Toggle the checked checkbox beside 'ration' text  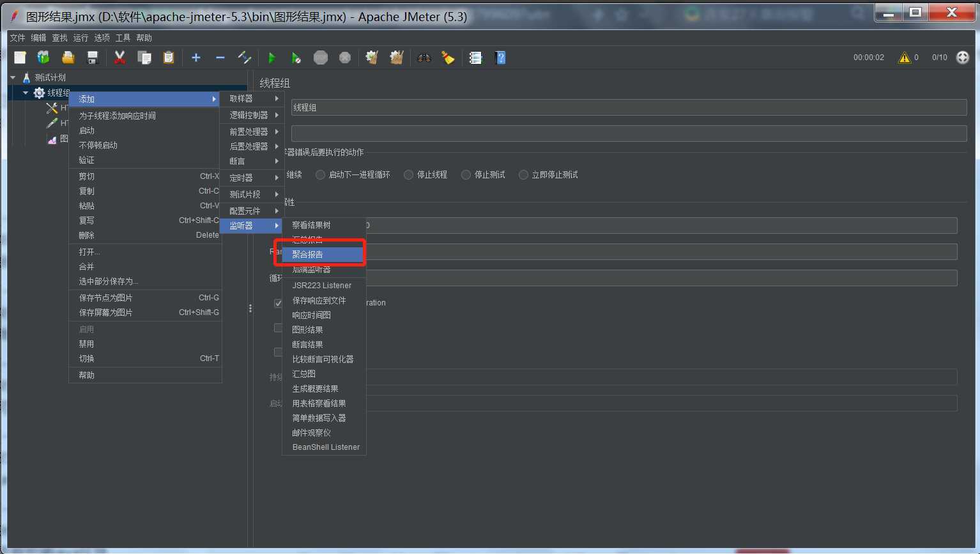pos(278,303)
